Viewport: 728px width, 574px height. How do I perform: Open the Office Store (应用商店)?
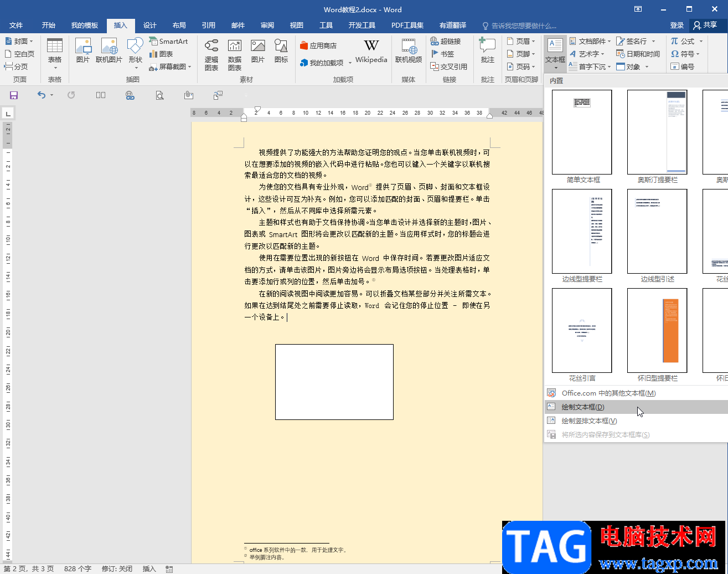[318, 46]
